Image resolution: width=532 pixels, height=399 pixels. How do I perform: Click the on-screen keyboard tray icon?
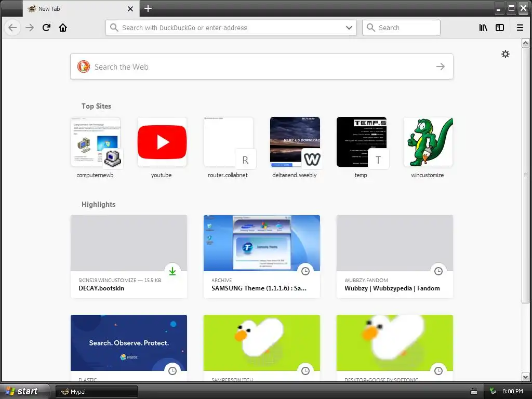tap(474, 392)
